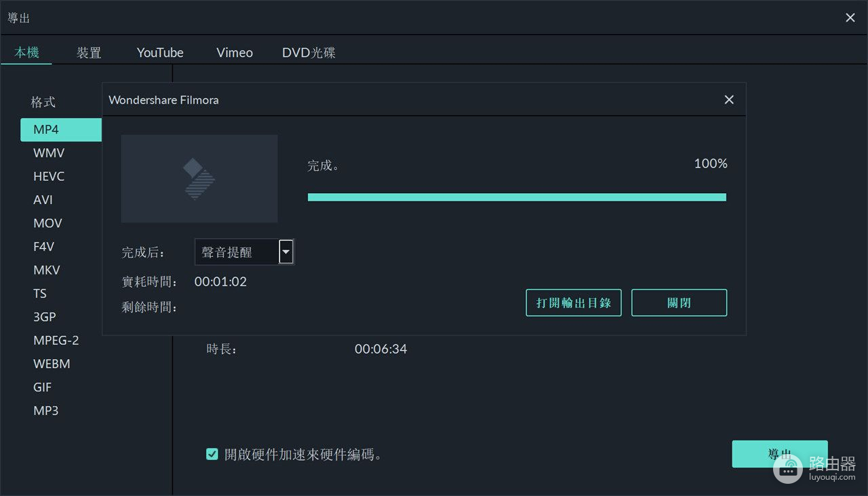Click elapsed time value 00:01:02
868x496 pixels.
pyautogui.click(x=220, y=281)
